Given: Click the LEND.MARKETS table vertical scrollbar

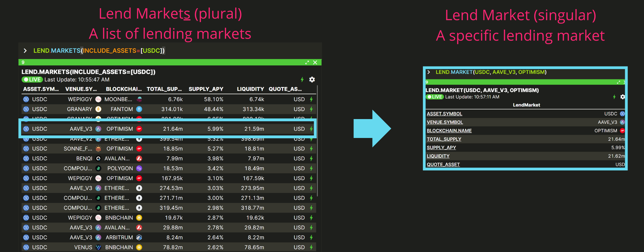Looking at the screenshot, I should 317,141.
